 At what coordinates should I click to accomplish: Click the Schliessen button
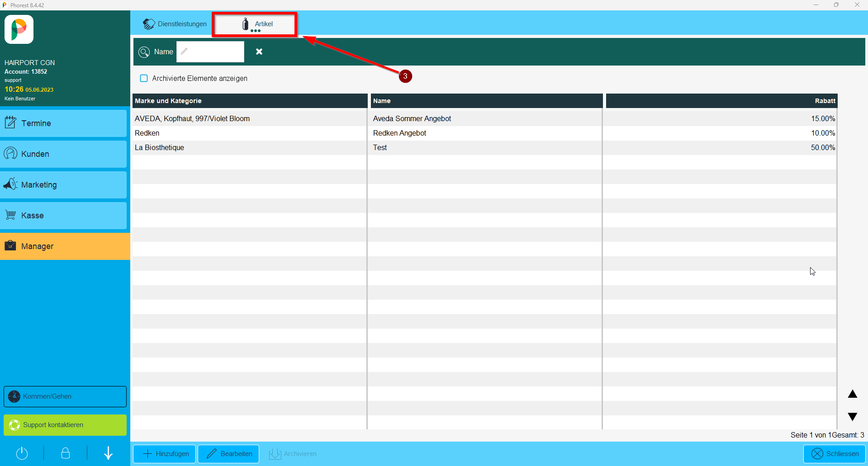point(835,454)
